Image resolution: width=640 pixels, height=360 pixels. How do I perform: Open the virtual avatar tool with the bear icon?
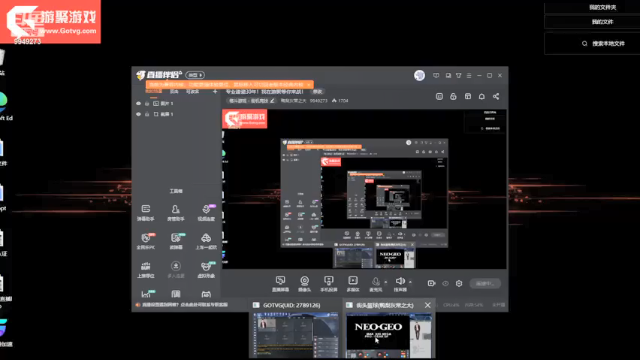(x=206, y=269)
